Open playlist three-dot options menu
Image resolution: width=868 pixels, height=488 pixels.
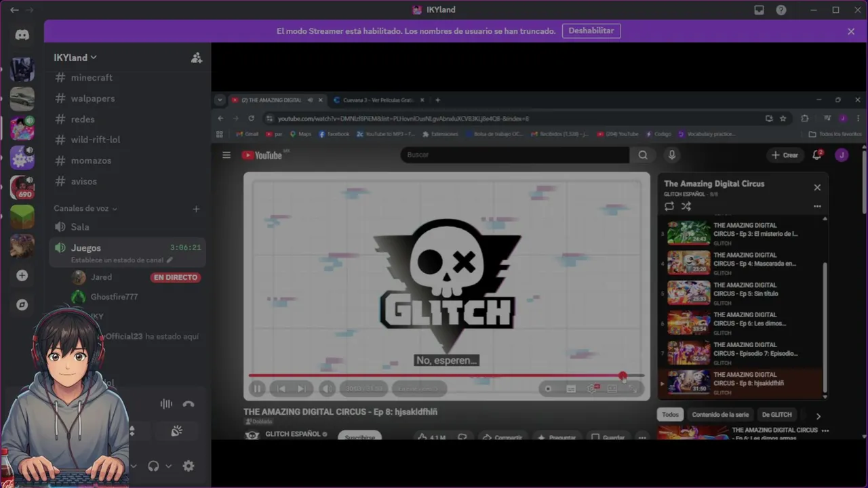tap(817, 206)
